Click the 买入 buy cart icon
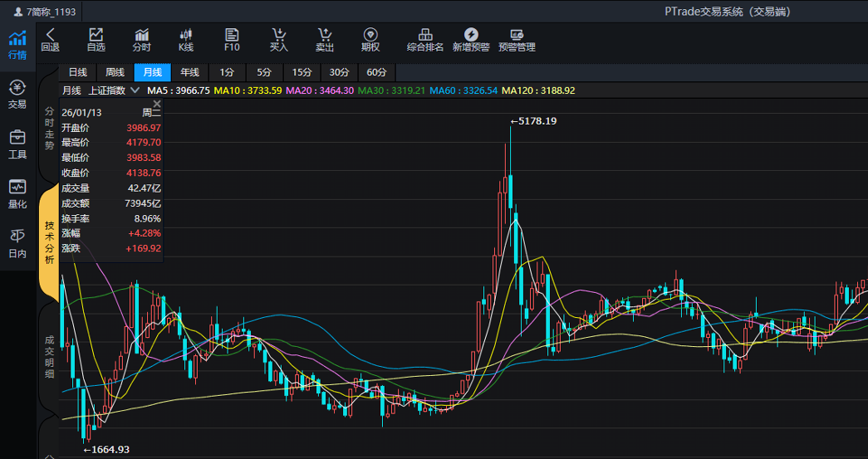This screenshot has width=868, height=459. point(279,40)
